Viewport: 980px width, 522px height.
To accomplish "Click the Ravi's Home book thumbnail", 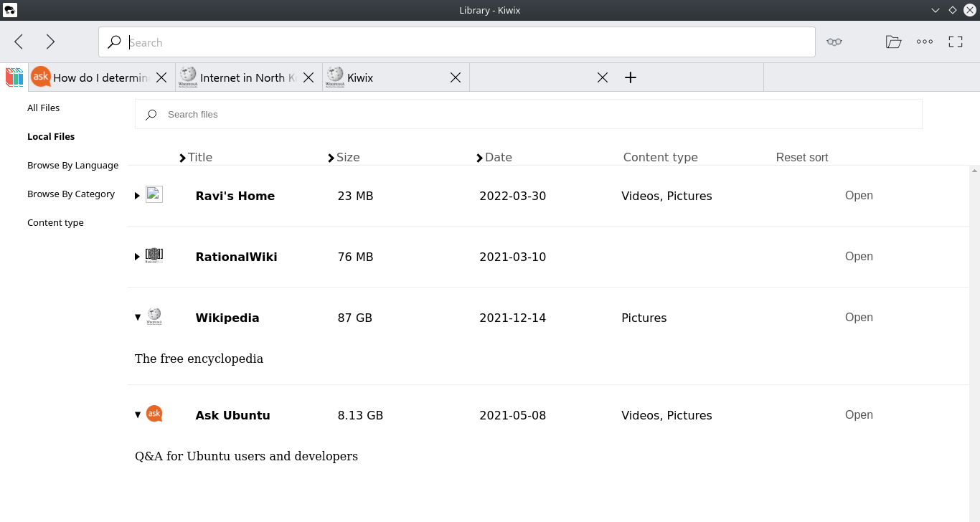I will (x=154, y=194).
